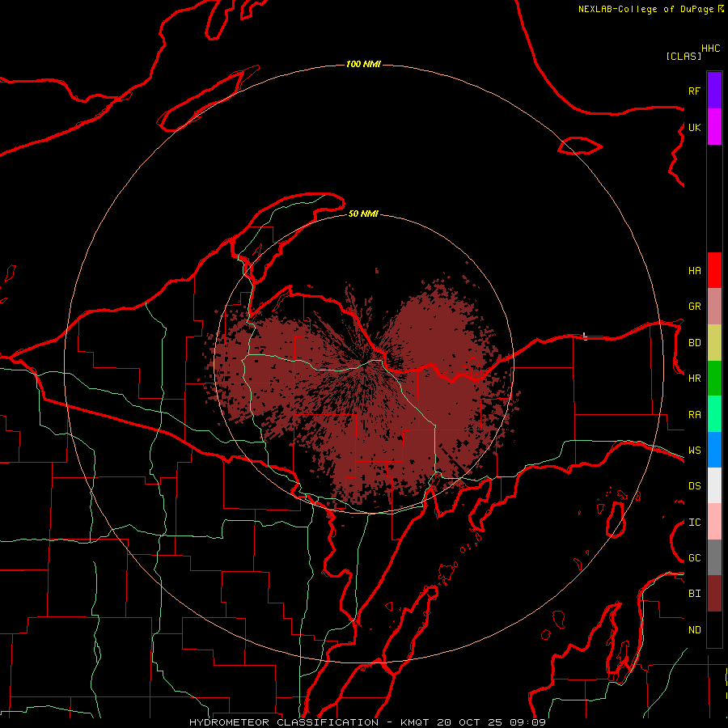The image size is (728, 728).
Task: Click the BD legend label
Action: (x=695, y=343)
